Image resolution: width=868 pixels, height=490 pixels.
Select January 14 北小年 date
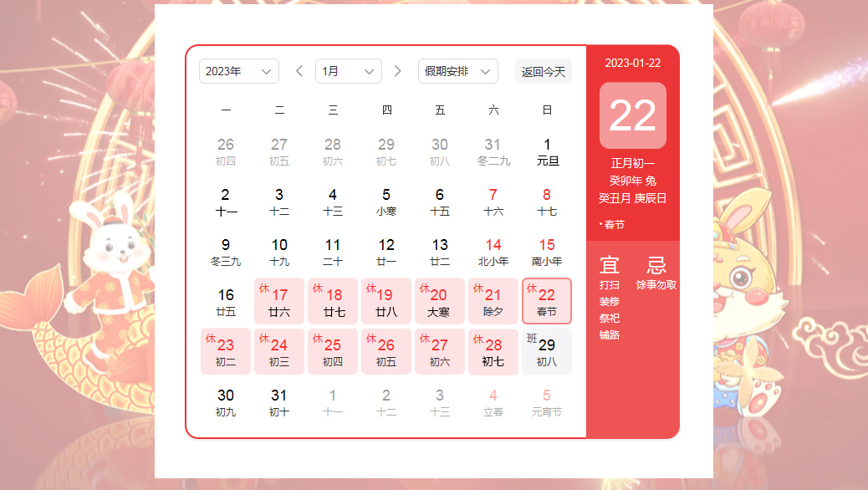click(x=493, y=252)
